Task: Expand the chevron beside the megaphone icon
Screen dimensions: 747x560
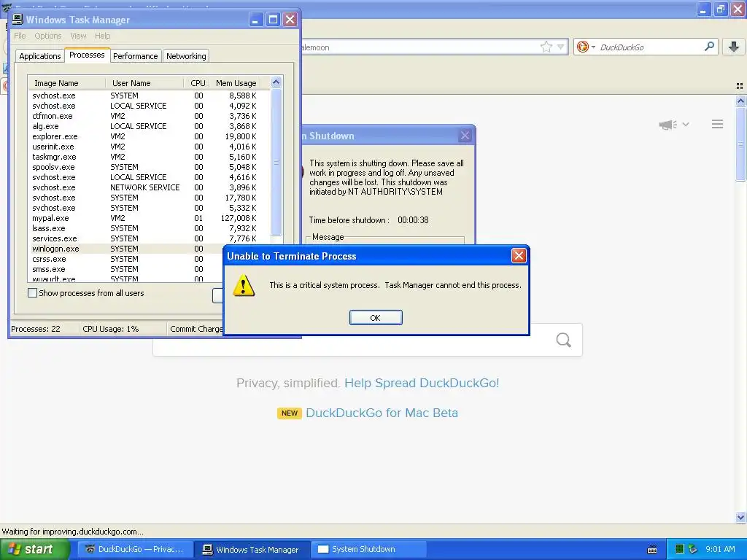Action: coord(686,124)
